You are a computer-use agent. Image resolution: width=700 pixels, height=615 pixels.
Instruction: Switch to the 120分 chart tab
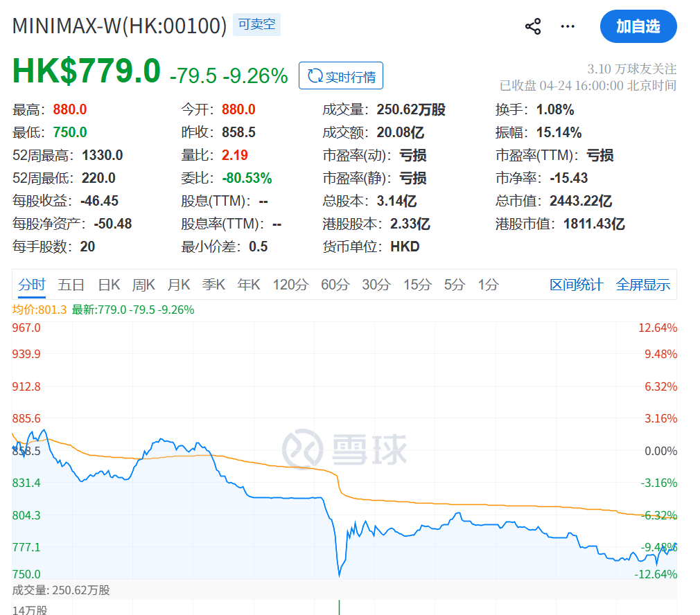(290, 285)
